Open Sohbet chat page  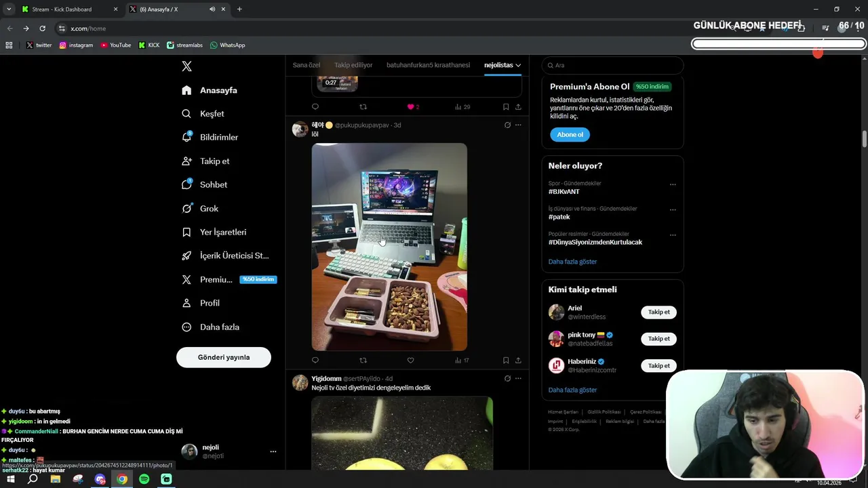(204, 184)
